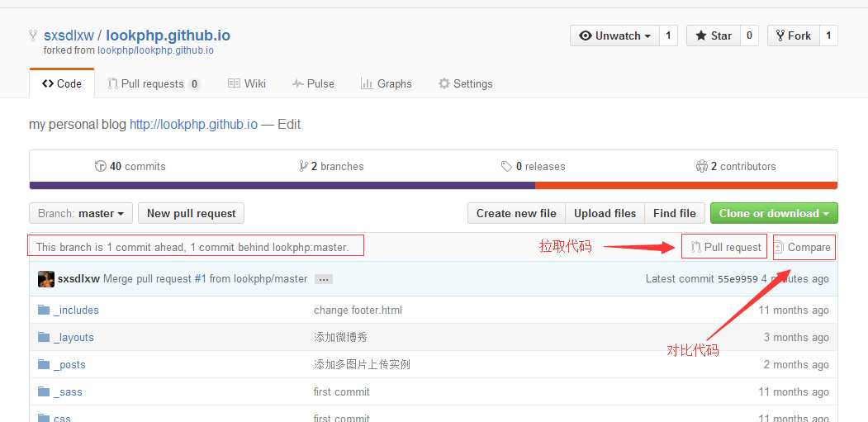This screenshot has height=422, width=868.
Task: Open the _posts folder
Action: tap(69, 364)
